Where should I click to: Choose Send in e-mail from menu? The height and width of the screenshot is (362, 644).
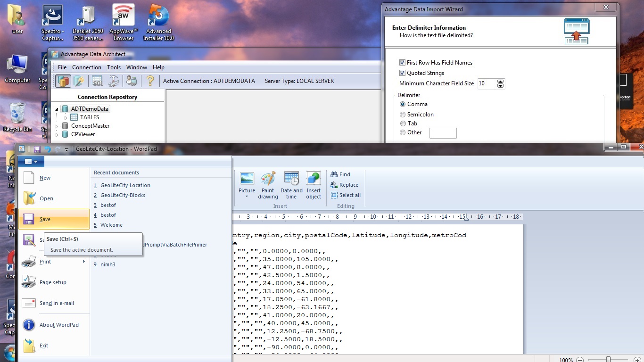pos(57,303)
